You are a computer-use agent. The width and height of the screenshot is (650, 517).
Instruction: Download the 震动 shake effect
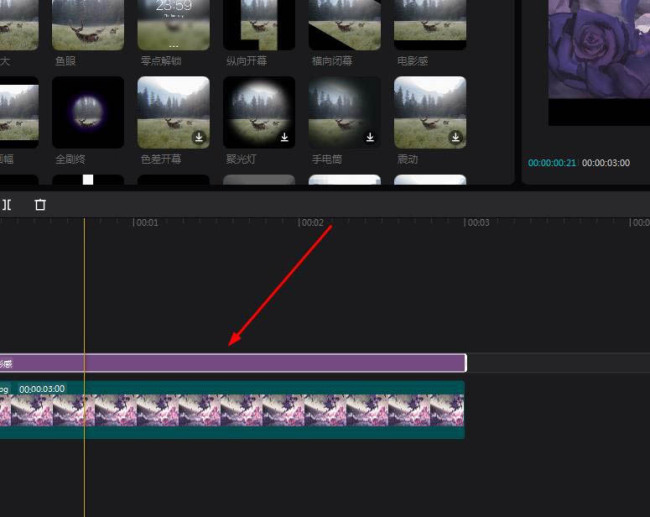tap(456, 137)
